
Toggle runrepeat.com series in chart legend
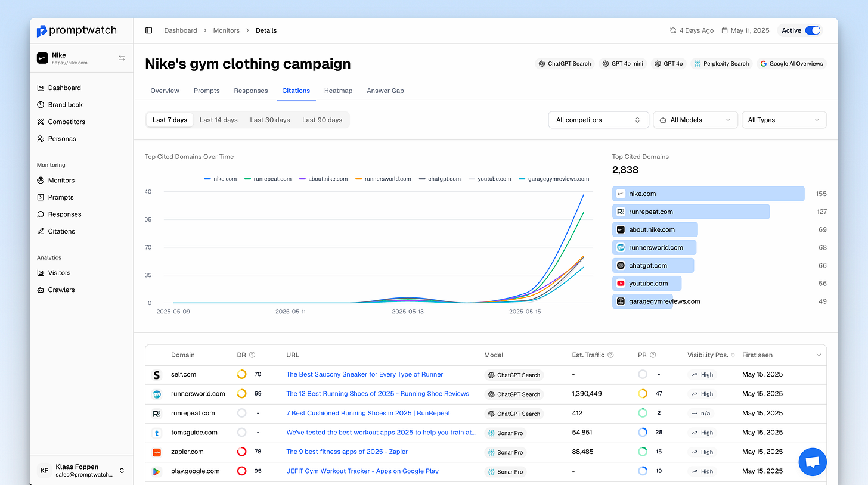click(x=268, y=179)
